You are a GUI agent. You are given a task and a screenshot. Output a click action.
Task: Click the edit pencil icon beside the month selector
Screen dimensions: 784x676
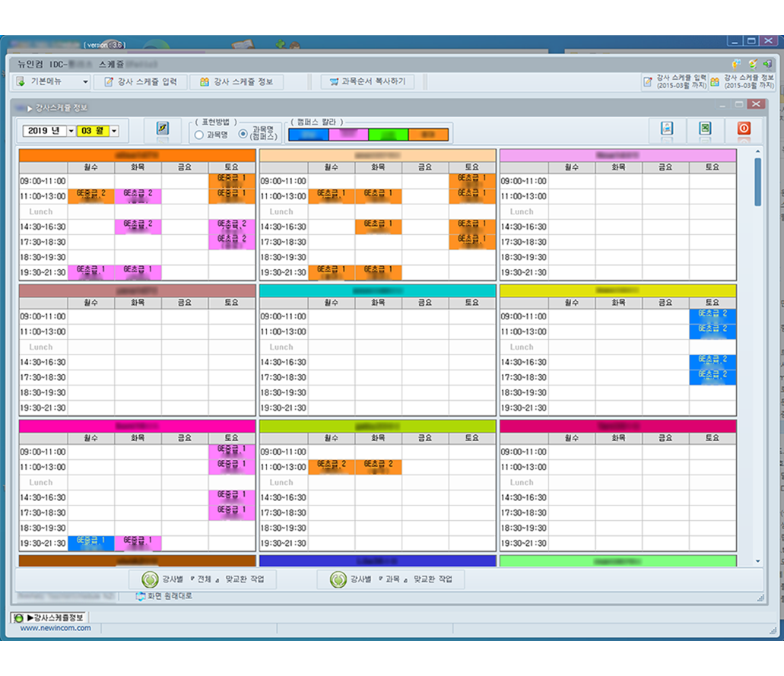coord(162,129)
